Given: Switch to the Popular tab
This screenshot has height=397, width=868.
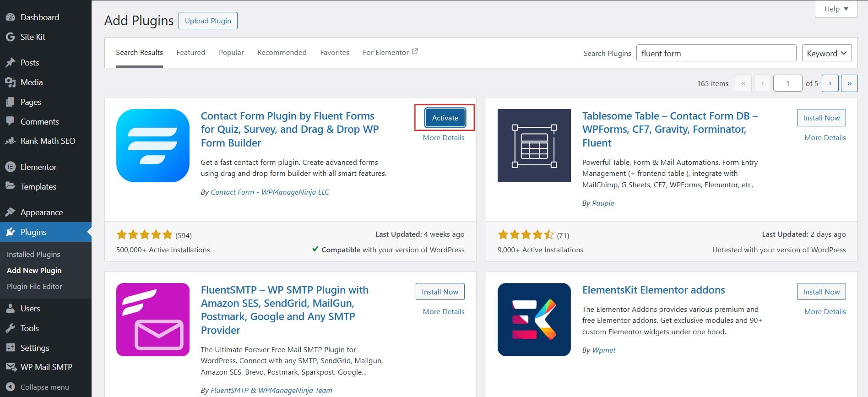Looking at the screenshot, I should (x=231, y=53).
